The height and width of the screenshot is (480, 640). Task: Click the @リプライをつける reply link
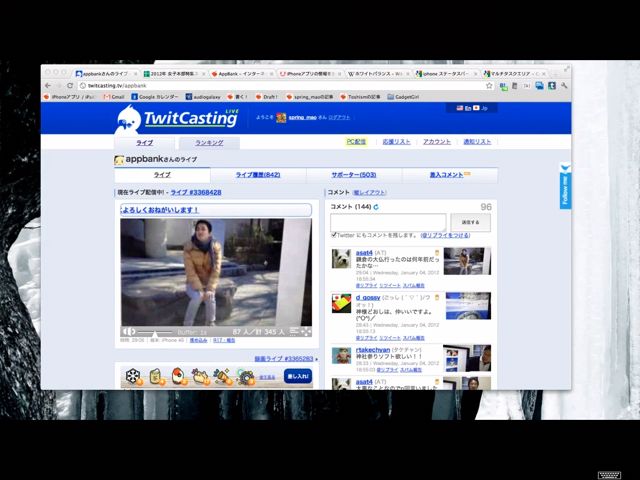point(445,236)
